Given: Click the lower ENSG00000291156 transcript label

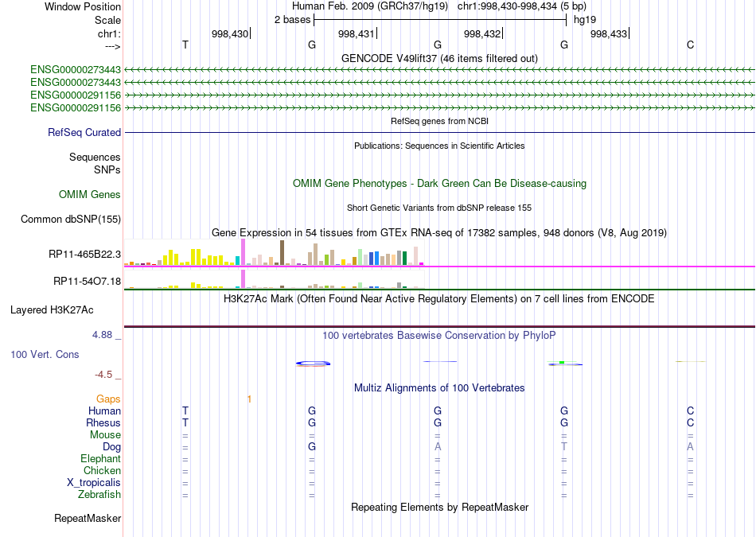Looking at the screenshot, I should 76,108.
